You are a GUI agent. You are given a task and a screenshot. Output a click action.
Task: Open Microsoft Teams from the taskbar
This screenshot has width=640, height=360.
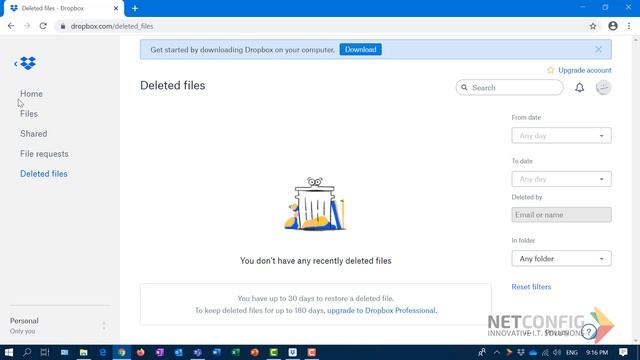click(x=198, y=352)
